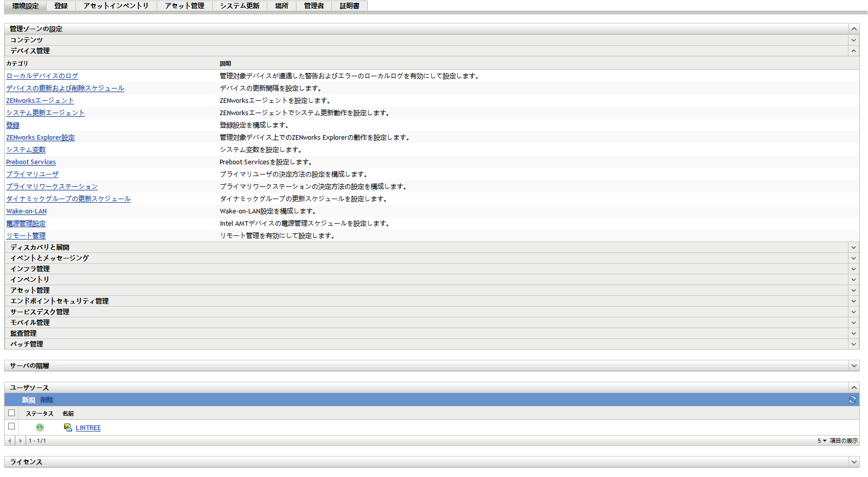
Task: Expand the エンドポイントセキュリティ管理 section
Action: (x=854, y=301)
